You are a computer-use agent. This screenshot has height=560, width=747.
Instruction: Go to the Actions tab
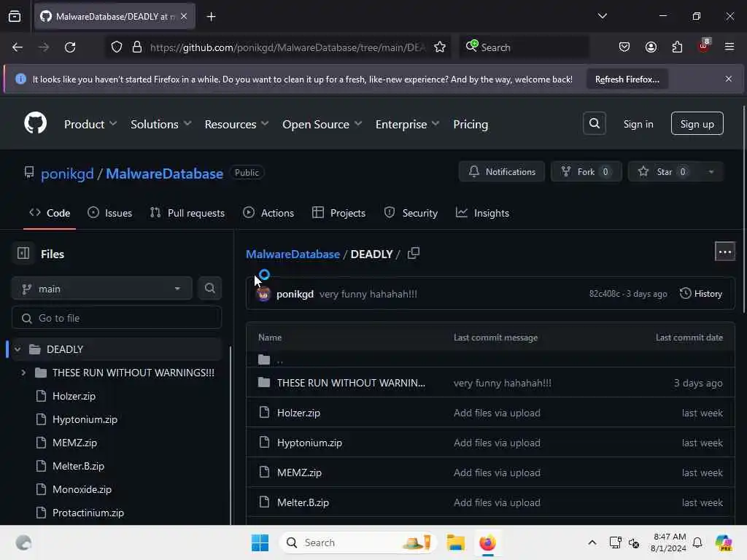[x=268, y=214]
